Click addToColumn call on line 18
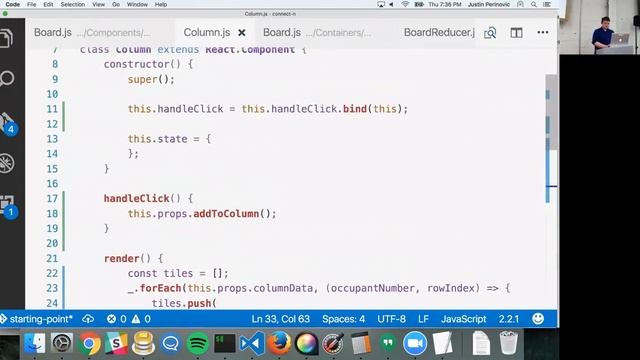Viewport: 640px width, 360px height. (226, 213)
